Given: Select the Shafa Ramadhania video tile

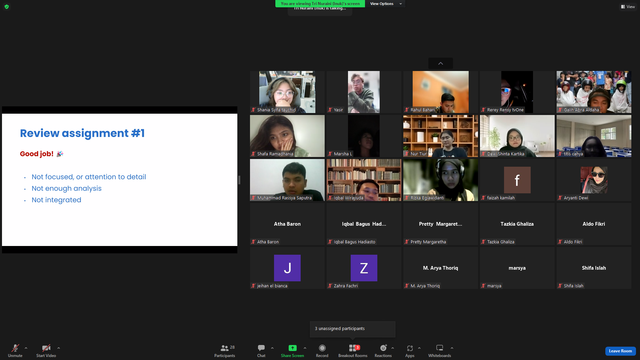Looking at the screenshot, I should (287, 136).
